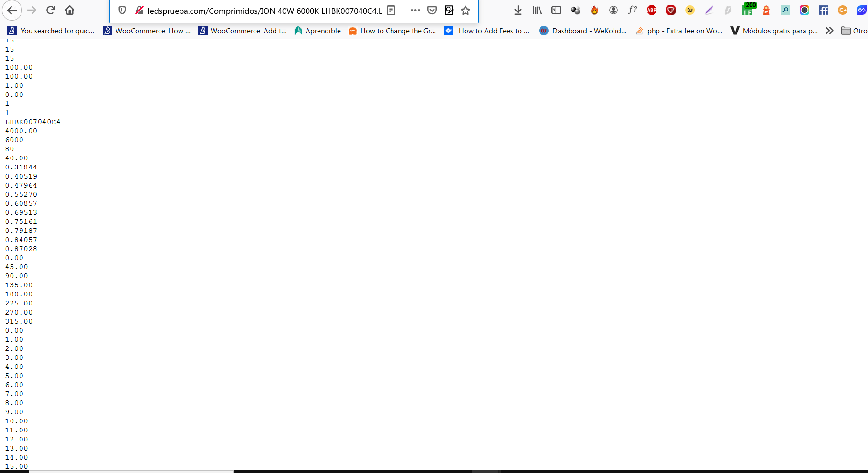Select the value 0.69513
Screen dimensions: 868x473
tap(21, 212)
